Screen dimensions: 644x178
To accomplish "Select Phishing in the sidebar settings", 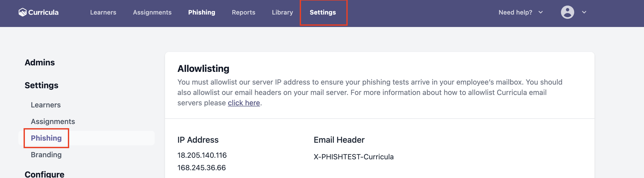I will coord(46,138).
